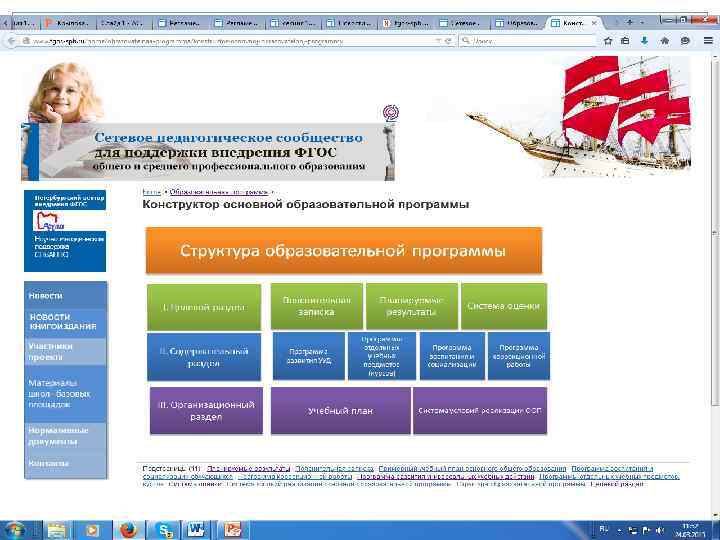
Task: Click the downloads arrow icon
Action: 644,41
